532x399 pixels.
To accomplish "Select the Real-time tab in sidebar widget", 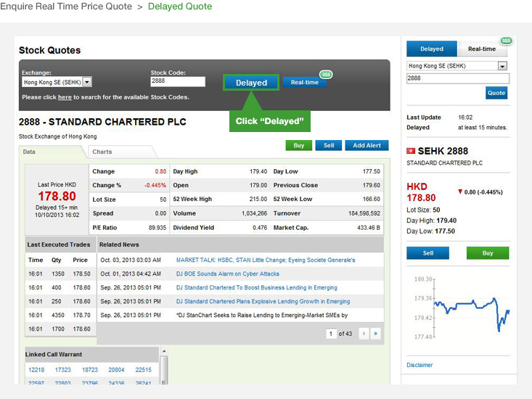I will 482,49.
